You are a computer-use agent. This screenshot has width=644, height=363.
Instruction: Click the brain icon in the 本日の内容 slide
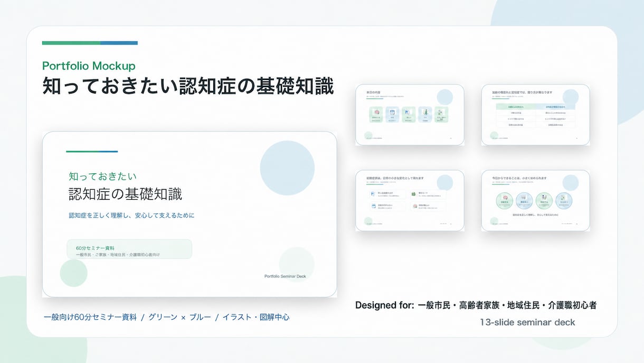coord(376,112)
